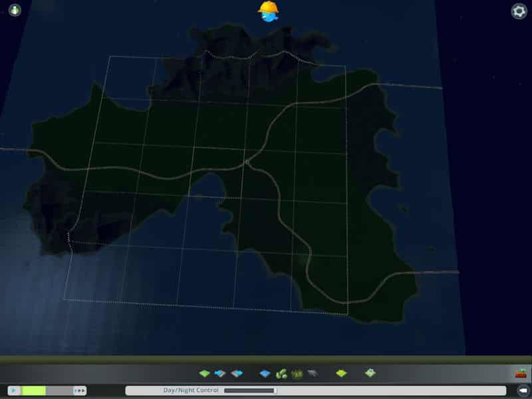
Task: Activate the red bulldozer tool
Action: point(521,374)
